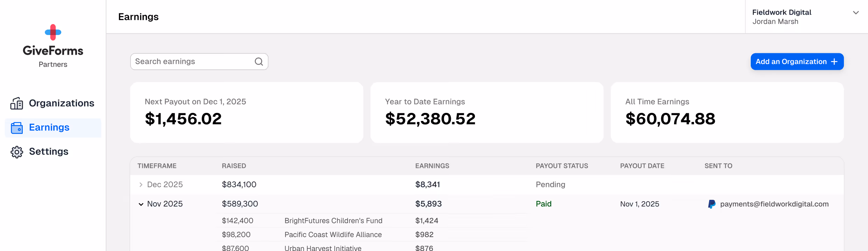Screen dimensions: 868x251
Task: Collapse the Nov 2025 row chevron
Action: [x=141, y=204]
